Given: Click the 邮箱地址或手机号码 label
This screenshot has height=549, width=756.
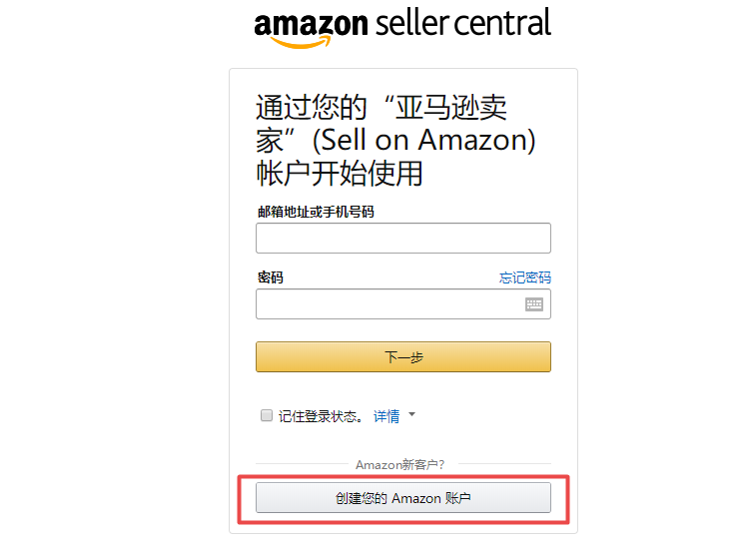Looking at the screenshot, I should 317,212.
